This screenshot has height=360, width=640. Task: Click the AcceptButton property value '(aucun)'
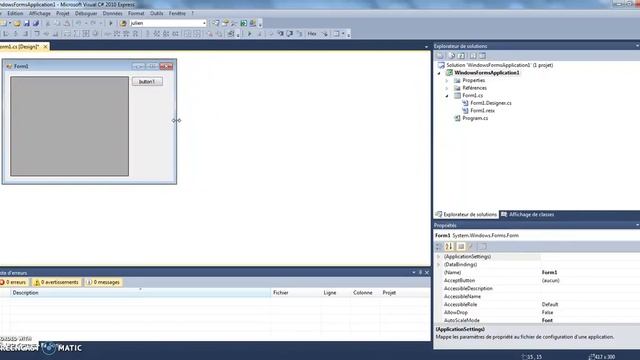(551, 281)
